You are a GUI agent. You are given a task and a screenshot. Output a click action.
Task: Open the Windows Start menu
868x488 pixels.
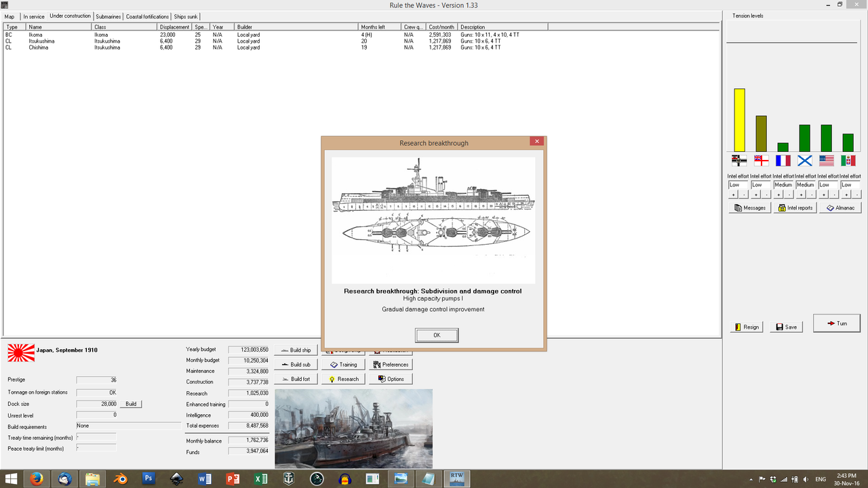(12, 479)
